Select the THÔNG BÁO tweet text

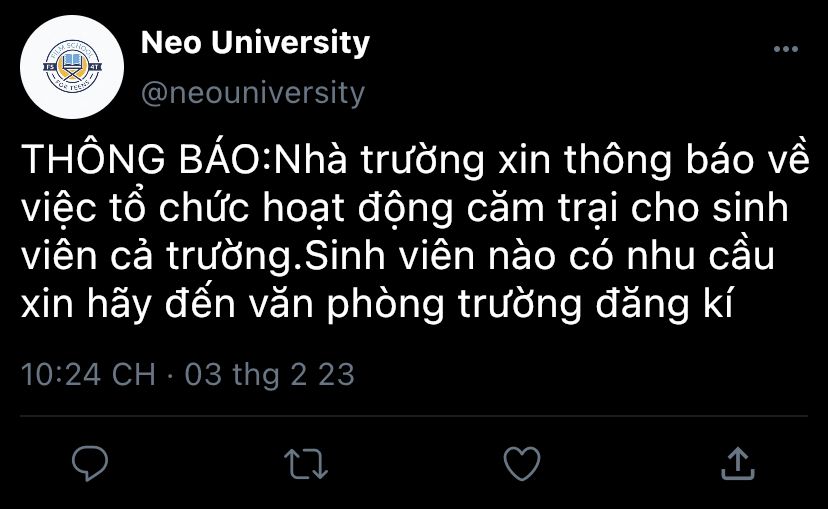point(415,231)
